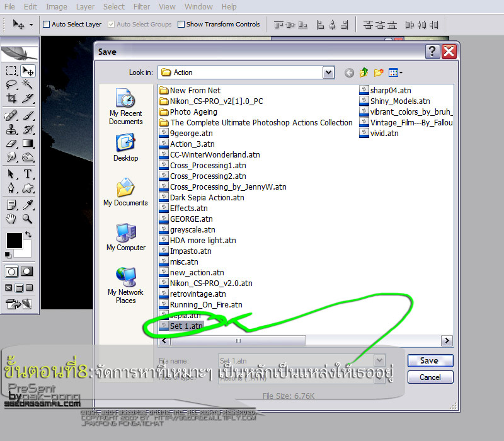The image size is (504, 441).
Task: Select the Gradient tool
Action: tap(28, 144)
